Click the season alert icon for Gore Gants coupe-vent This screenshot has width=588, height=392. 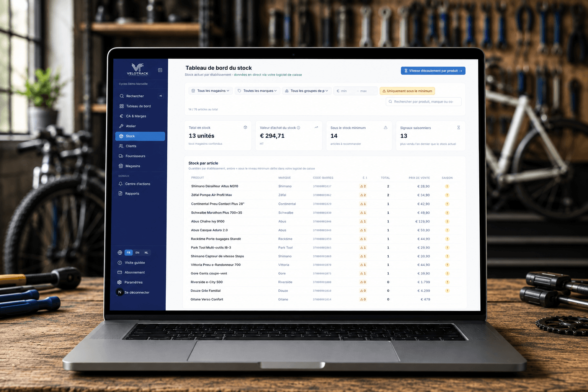click(447, 274)
